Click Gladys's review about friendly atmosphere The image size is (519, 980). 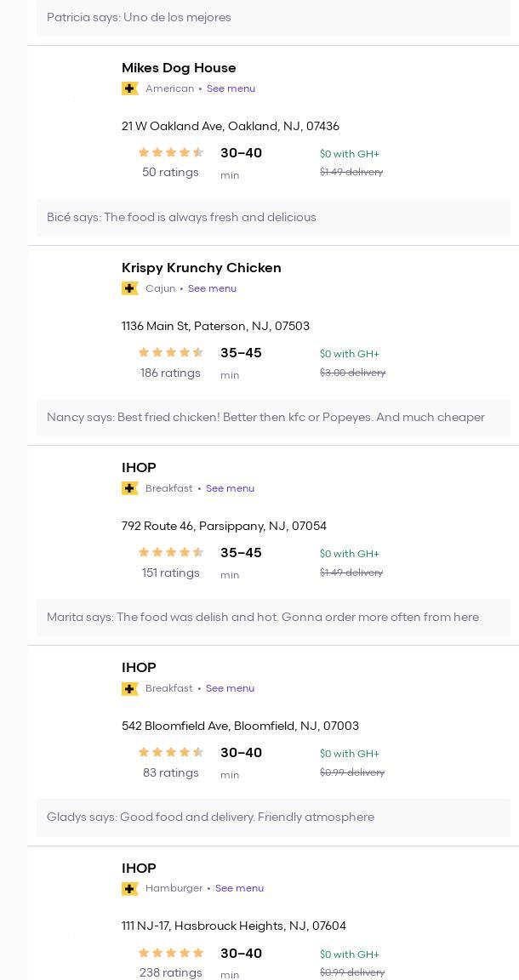pos(210,818)
